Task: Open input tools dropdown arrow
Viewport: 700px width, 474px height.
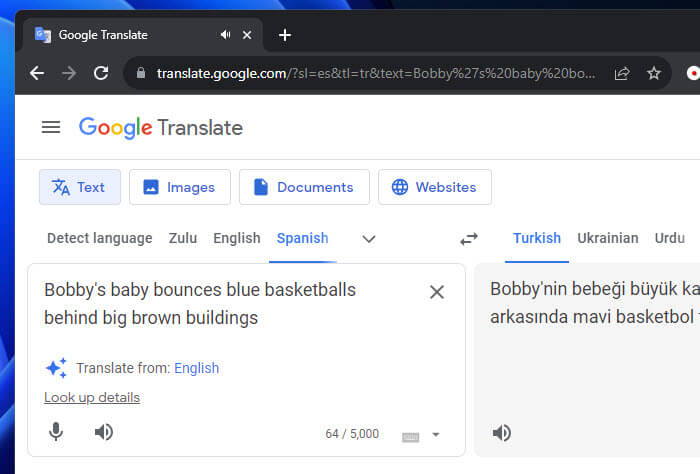Action: [436, 434]
